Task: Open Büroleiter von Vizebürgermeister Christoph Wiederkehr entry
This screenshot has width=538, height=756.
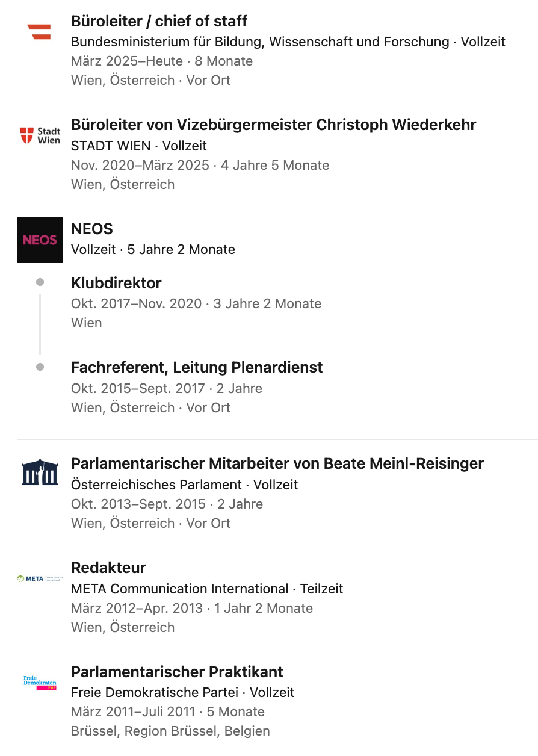Action: (273, 125)
